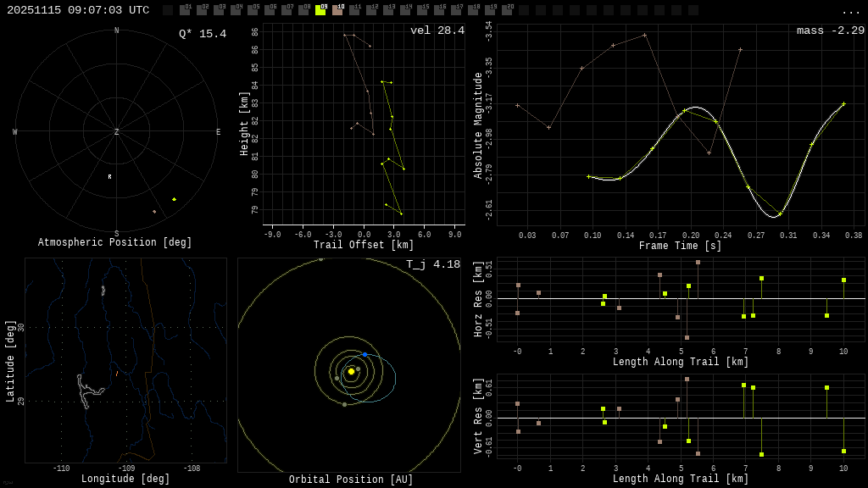Select station square labeled 20

(x=507, y=10)
